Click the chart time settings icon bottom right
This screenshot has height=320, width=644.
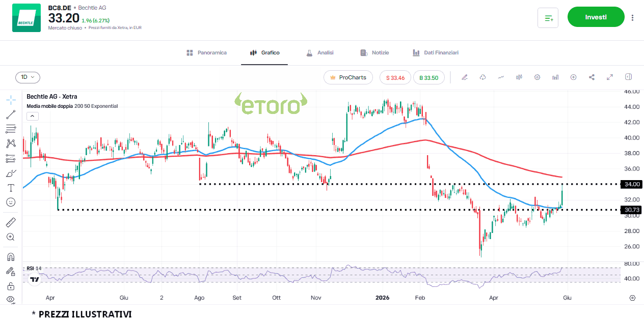pyautogui.click(x=632, y=298)
